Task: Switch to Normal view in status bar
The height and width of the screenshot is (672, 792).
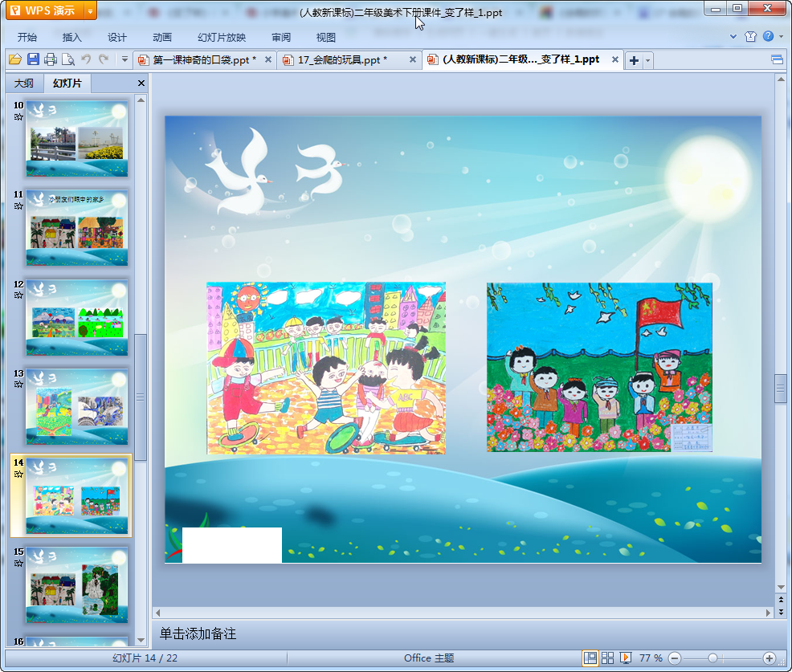Action: click(x=590, y=658)
